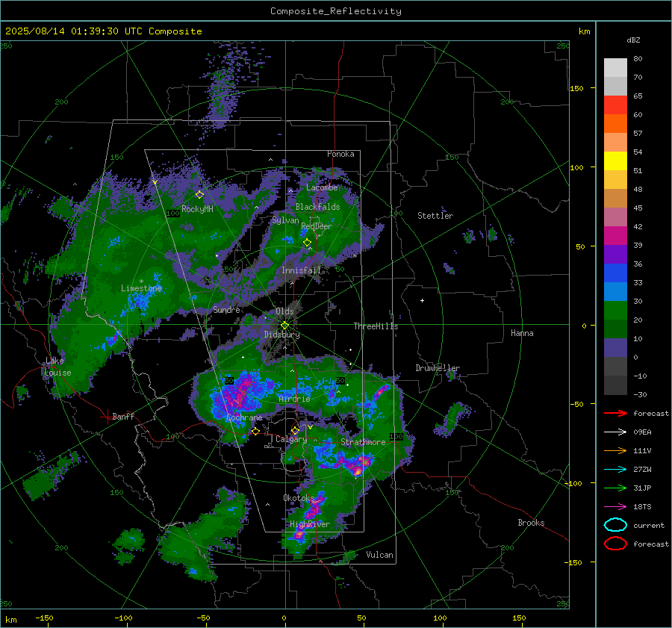
Task: Click the white 09EA arrow legend icon
Action: pyautogui.click(x=615, y=432)
